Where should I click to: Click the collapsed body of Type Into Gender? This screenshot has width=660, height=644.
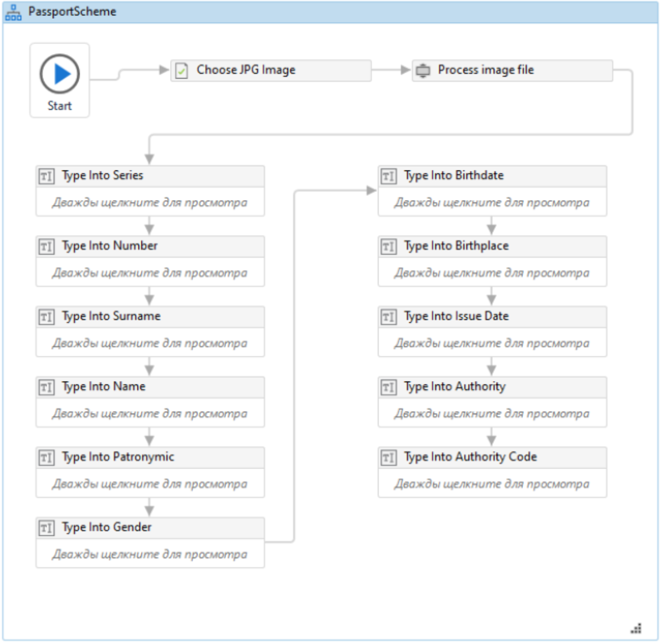click(150, 554)
